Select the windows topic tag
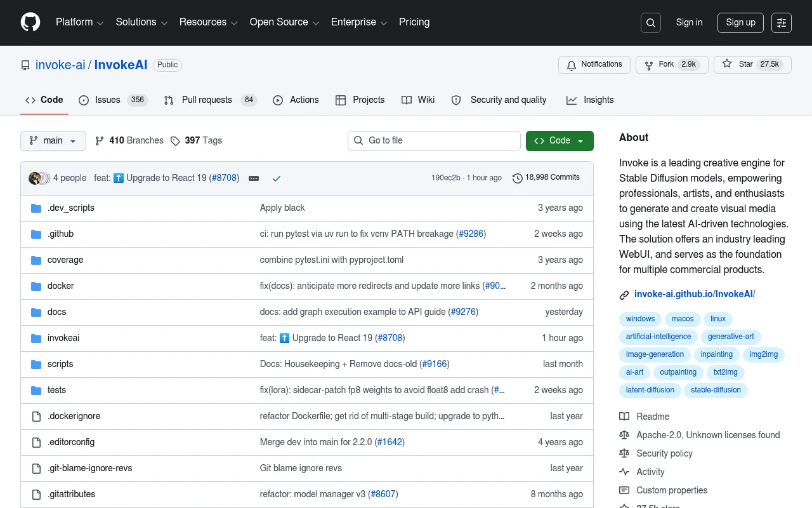 click(x=640, y=319)
